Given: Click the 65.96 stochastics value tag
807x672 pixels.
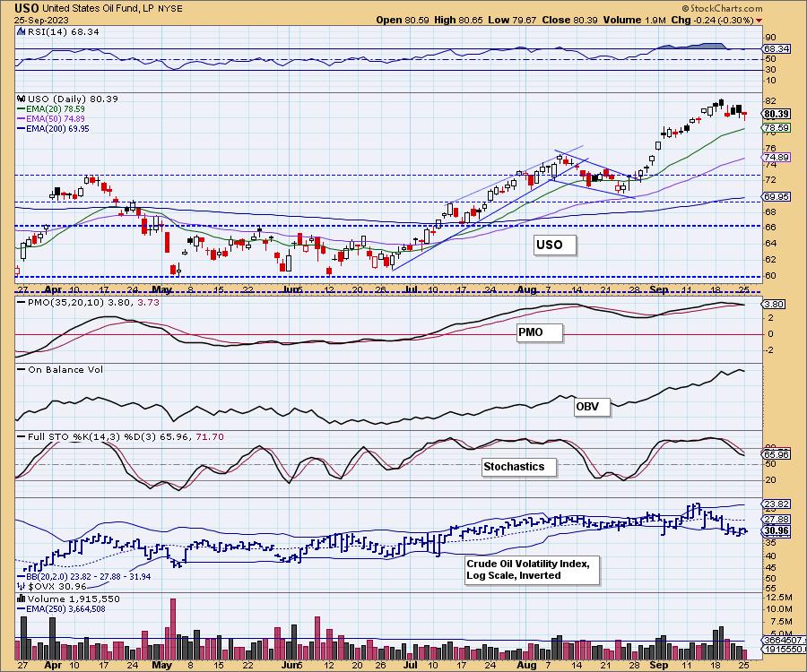Looking at the screenshot, I should click(x=777, y=455).
